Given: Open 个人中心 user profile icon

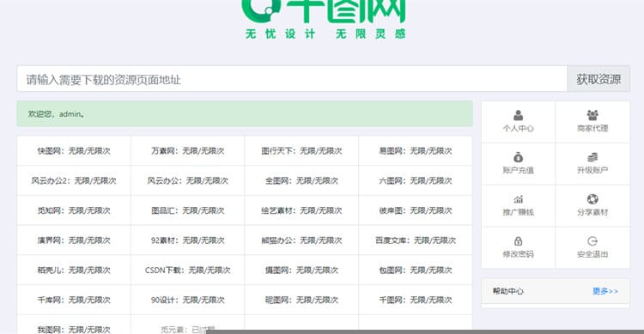Looking at the screenshot, I should click(x=519, y=115).
